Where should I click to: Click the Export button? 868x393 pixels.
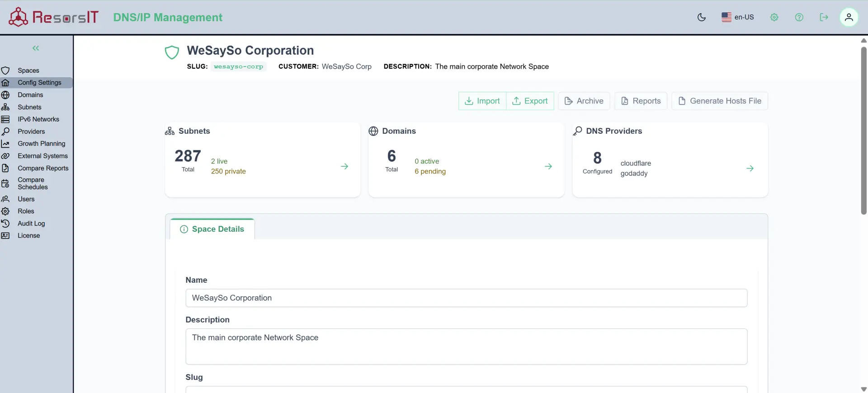click(530, 101)
